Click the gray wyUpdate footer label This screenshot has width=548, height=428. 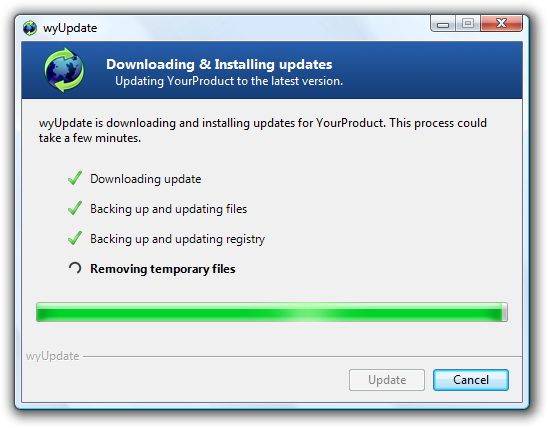click(x=52, y=356)
